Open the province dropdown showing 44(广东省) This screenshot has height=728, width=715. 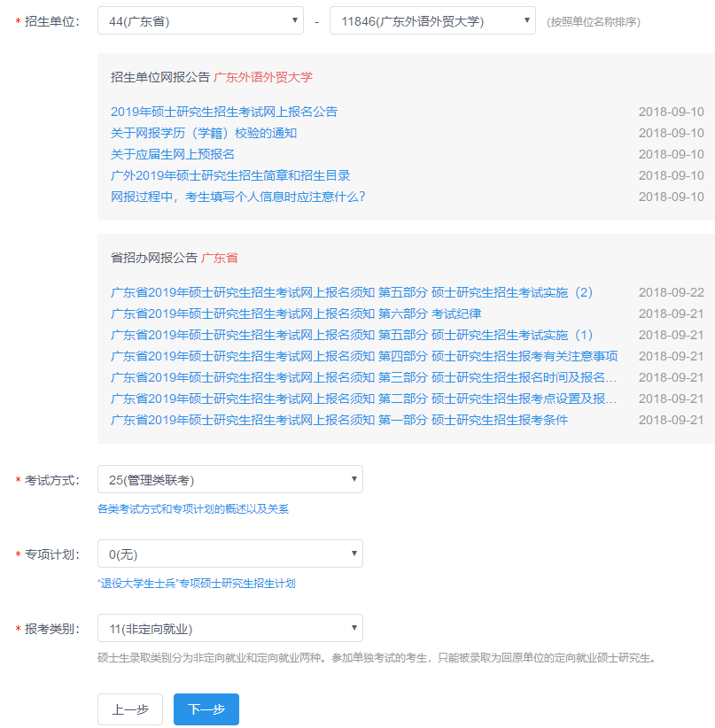199,21
